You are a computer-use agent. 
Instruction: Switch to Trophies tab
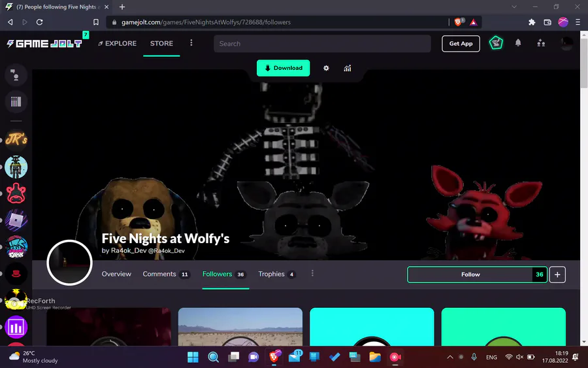(277, 275)
